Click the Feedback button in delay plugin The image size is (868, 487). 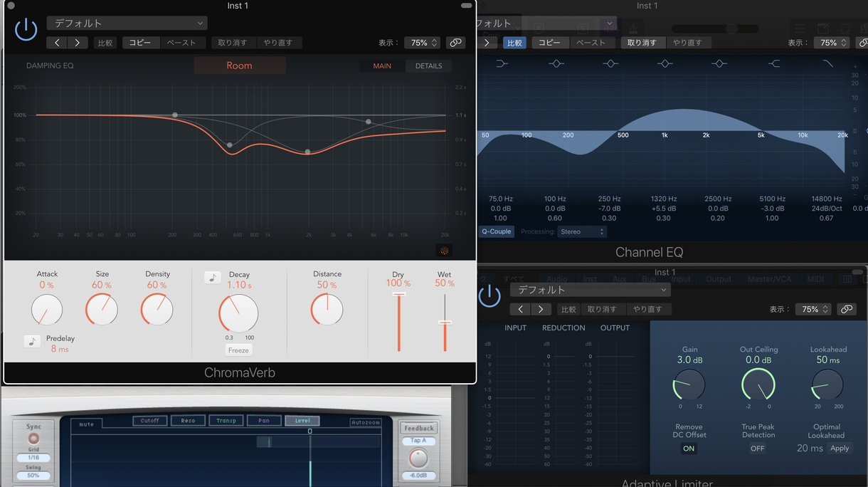418,428
